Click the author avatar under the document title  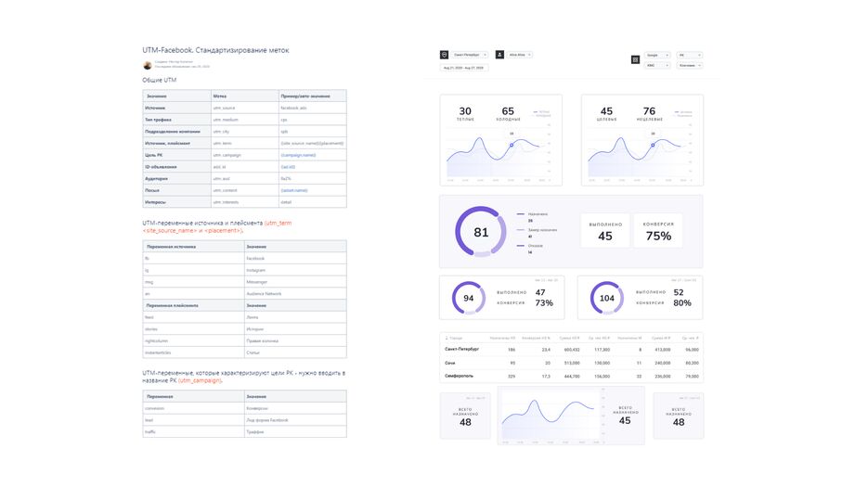[x=148, y=65]
